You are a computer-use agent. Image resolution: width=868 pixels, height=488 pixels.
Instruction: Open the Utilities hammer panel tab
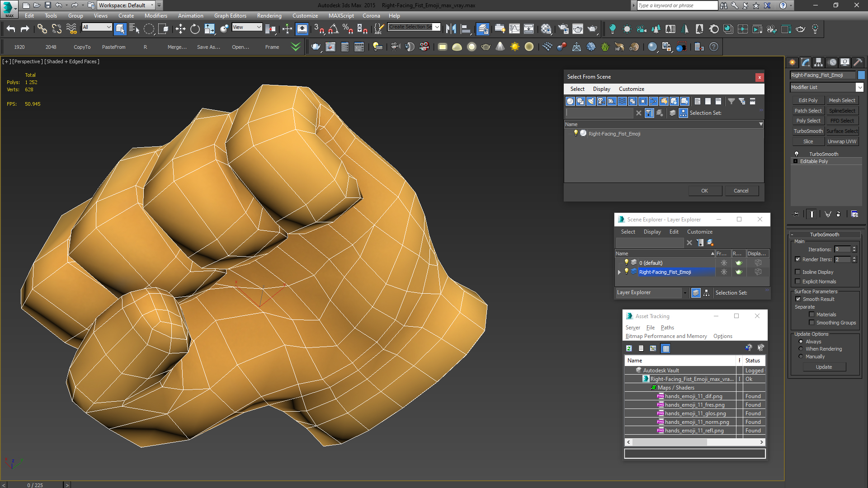tap(858, 62)
